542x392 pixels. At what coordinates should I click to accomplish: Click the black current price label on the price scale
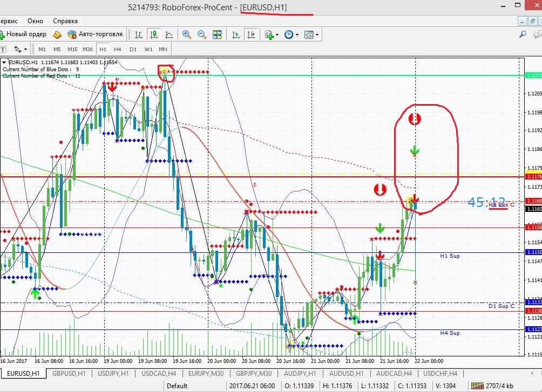pos(533,209)
